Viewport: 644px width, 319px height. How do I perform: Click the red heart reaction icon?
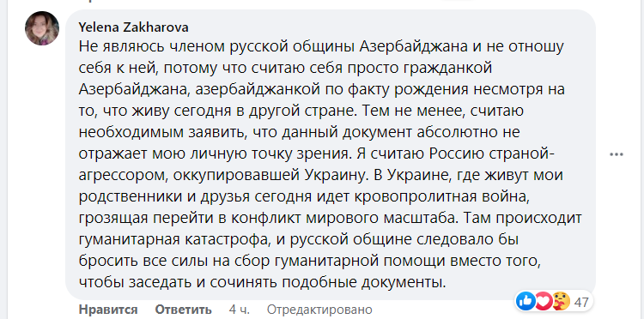point(544,302)
